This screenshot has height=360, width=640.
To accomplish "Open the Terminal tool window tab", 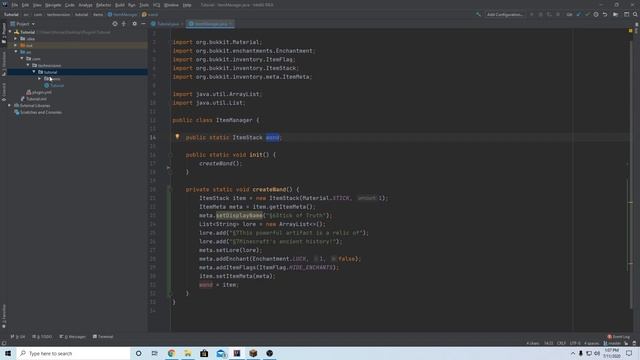I will coord(103,337).
